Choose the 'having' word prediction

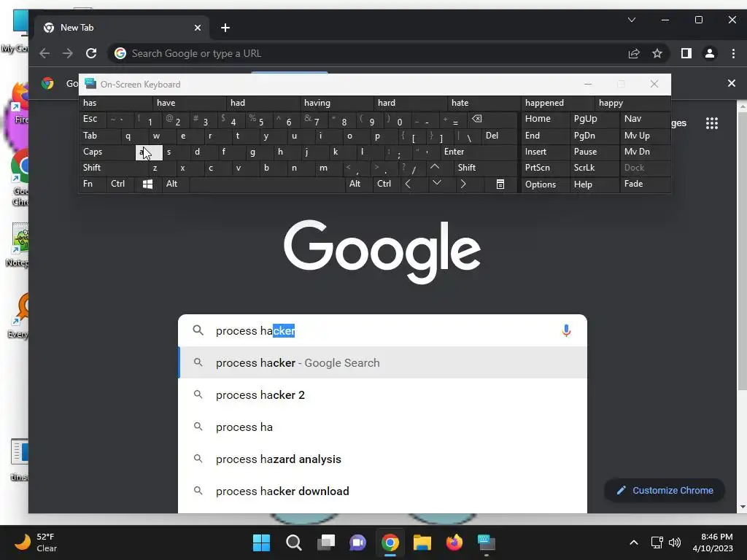(337, 103)
